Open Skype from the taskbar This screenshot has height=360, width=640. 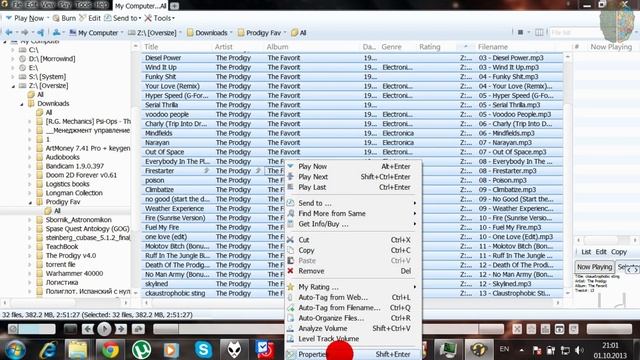click(x=203, y=350)
